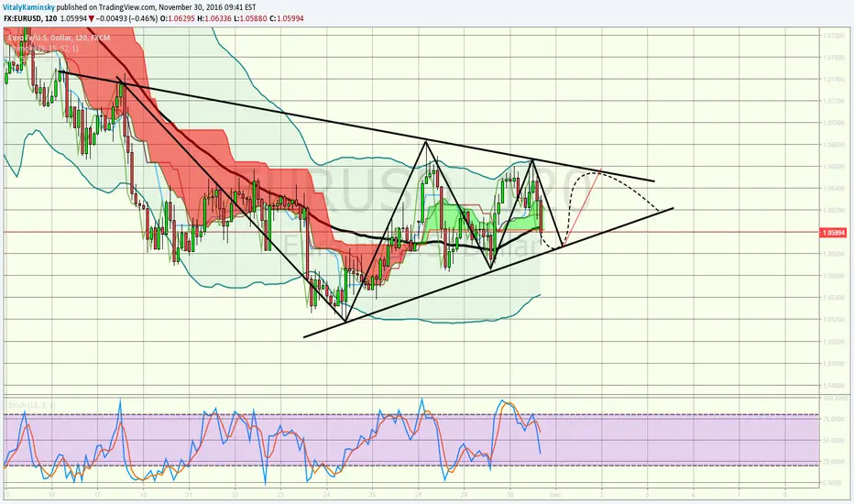Click the 1.05400 price axis label
The image size is (854, 504).
(x=834, y=298)
